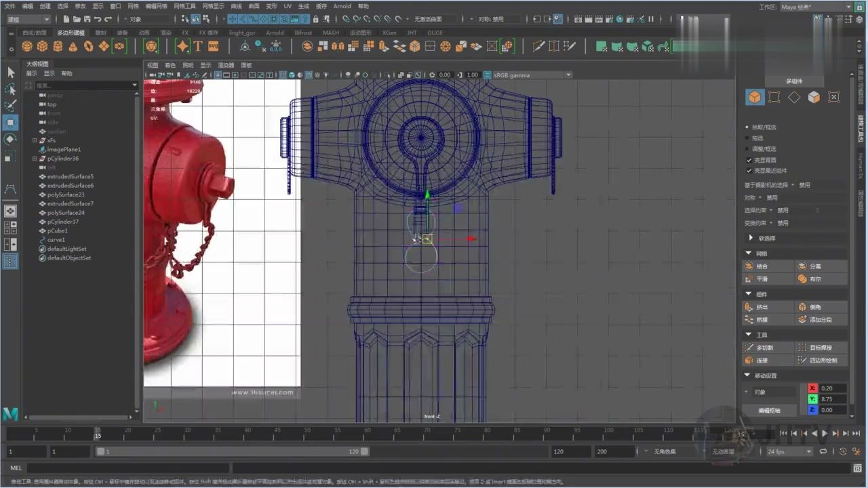Open the 文件 menu
This screenshot has width=868, height=488.
(10, 6)
